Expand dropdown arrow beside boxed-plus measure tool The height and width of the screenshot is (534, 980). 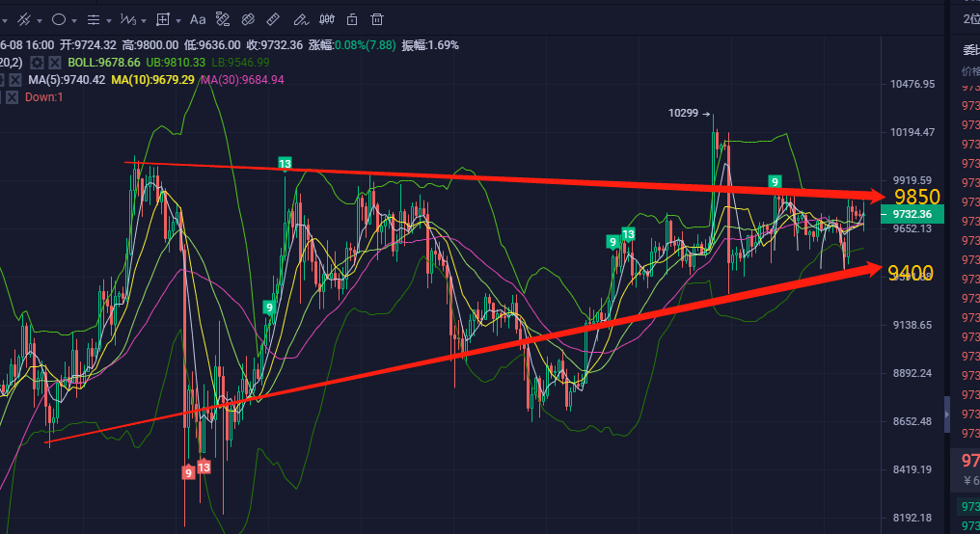pyautogui.click(x=179, y=20)
